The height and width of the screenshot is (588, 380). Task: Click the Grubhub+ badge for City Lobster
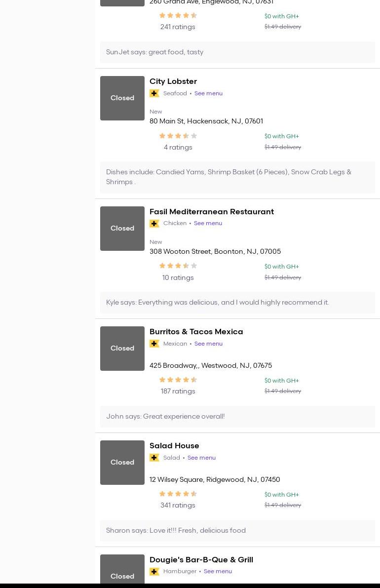tap(154, 93)
